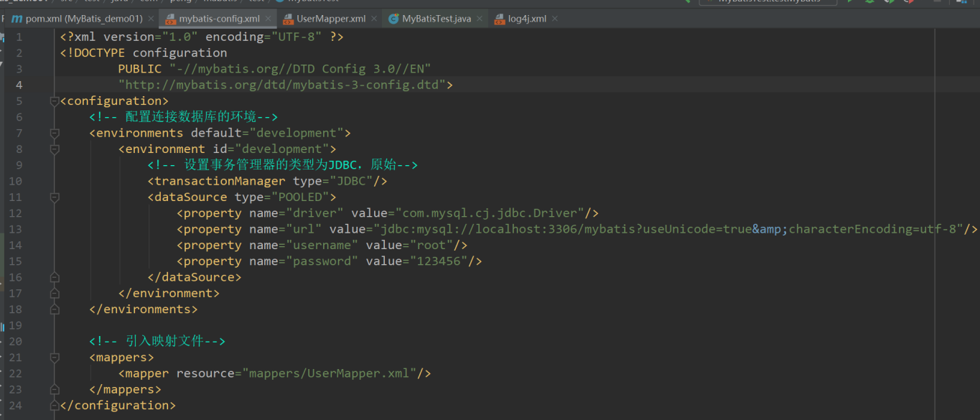Click line number 19 in the gutter
The image size is (980, 420).
pyautogui.click(x=16, y=325)
